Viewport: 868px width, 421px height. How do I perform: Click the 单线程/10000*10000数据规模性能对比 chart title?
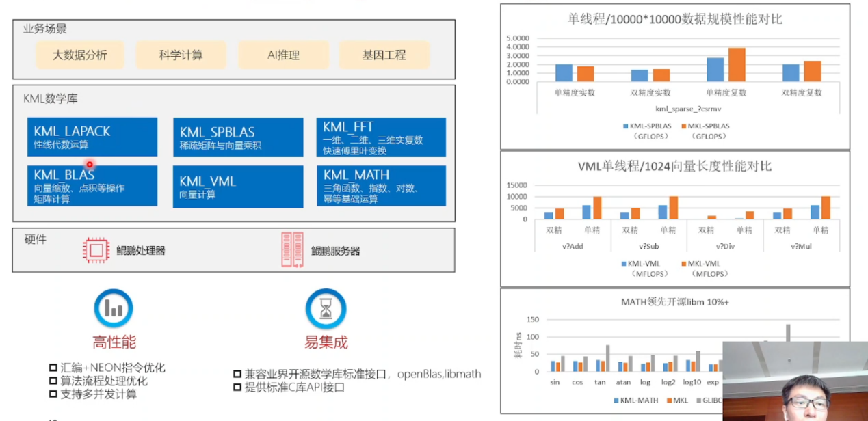(x=675, y=19)
